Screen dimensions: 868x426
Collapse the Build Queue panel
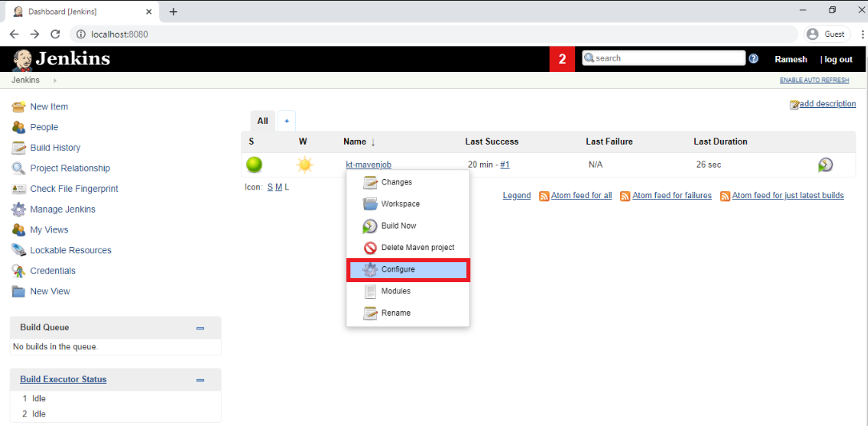coord(200,328)
